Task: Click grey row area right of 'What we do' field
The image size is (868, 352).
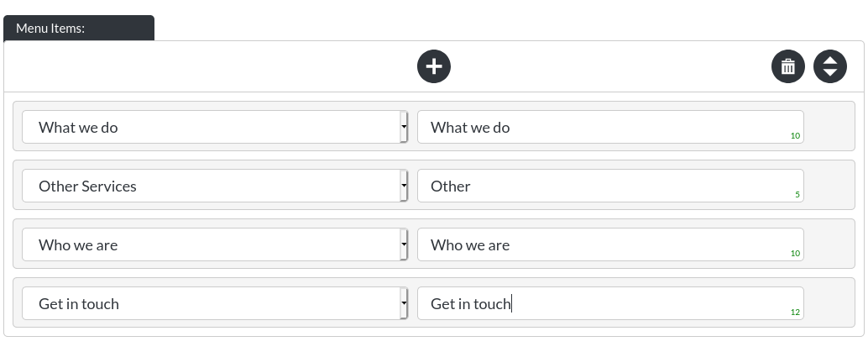Action: point(829,128)
